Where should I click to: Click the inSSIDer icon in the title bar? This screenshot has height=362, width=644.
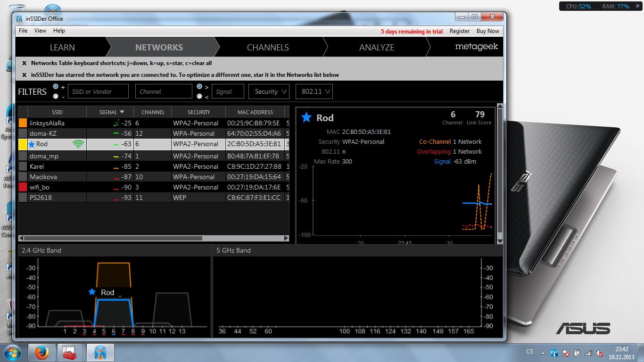(19, 19)
